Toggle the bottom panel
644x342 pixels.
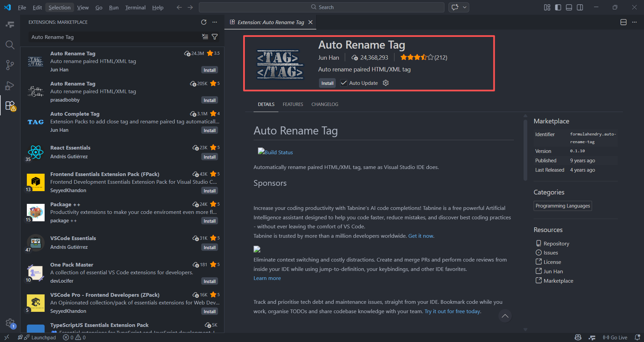click(x=569, y=7)
